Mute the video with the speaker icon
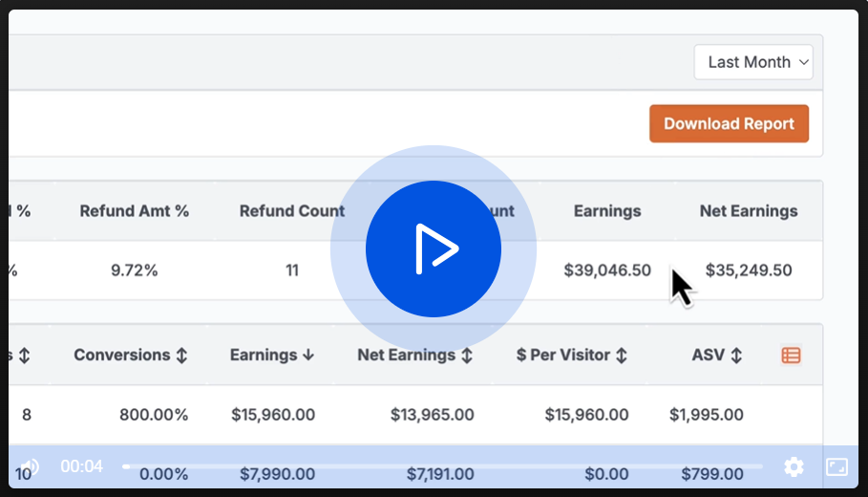 30,466
